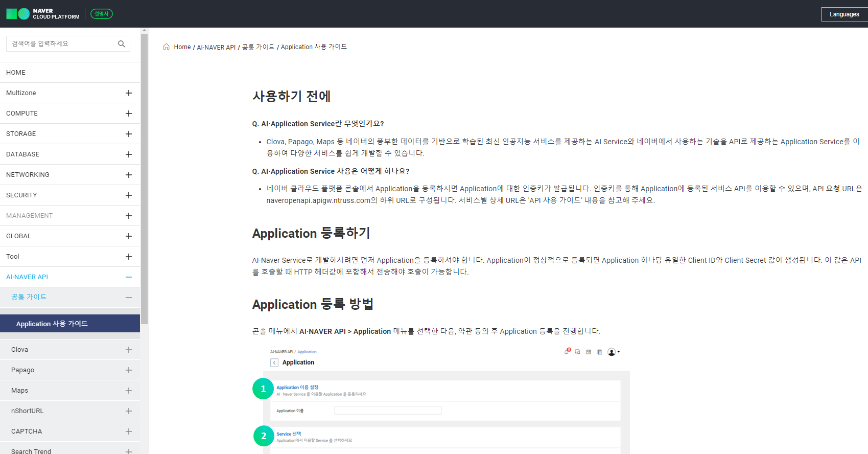Click the Application 등록 방법 heading
The height and width of the screenshot is (454, 868).
pos(313,304)
